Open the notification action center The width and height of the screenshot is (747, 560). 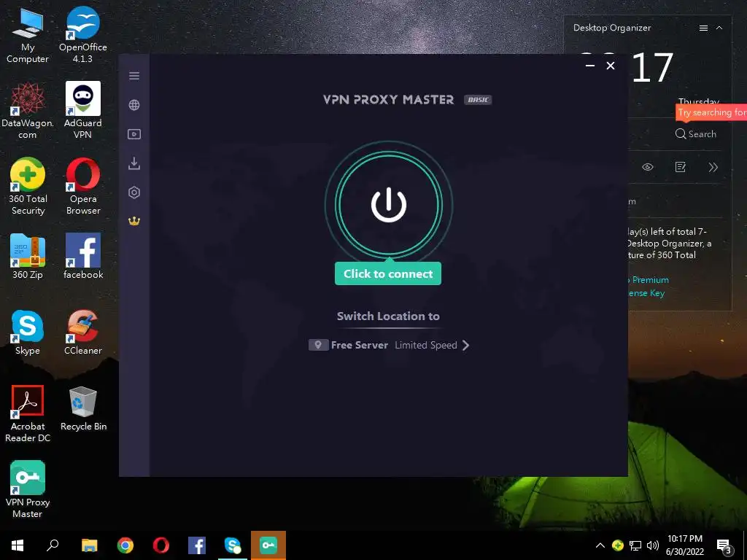(x=724, y=546)
